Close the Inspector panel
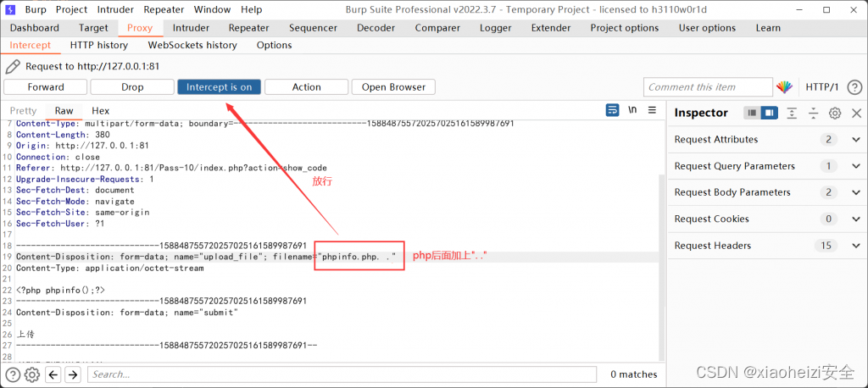This screenshot has width=868, height=388. point(856,113)
